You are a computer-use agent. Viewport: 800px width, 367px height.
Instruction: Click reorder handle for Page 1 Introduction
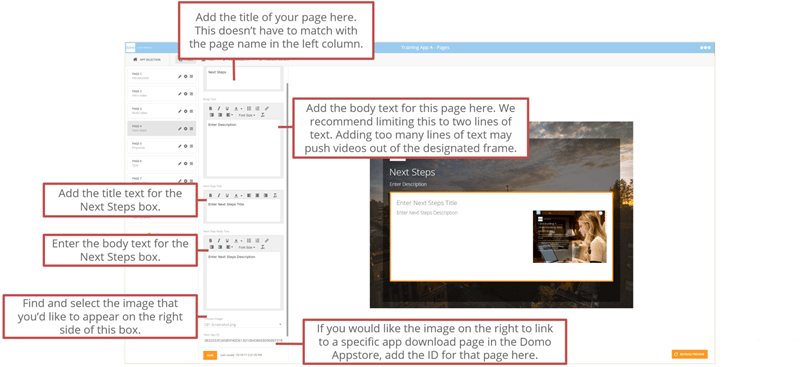(191, 76)
